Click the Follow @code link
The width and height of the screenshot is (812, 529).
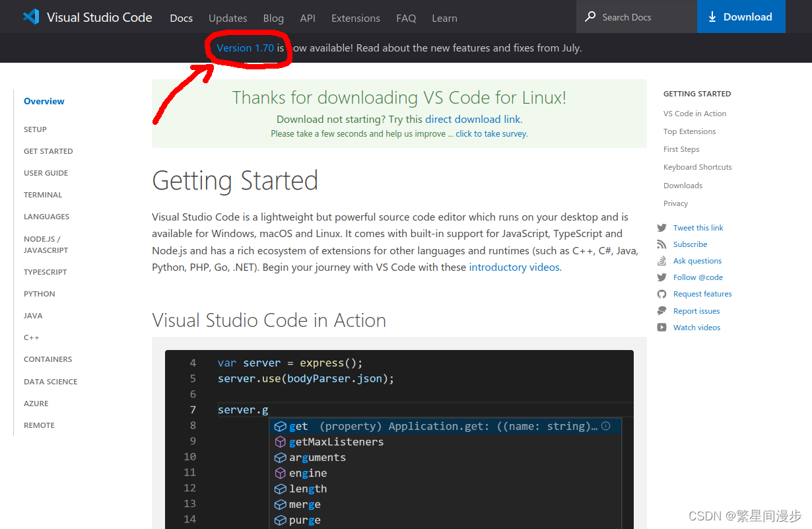[x=698, y=277]
